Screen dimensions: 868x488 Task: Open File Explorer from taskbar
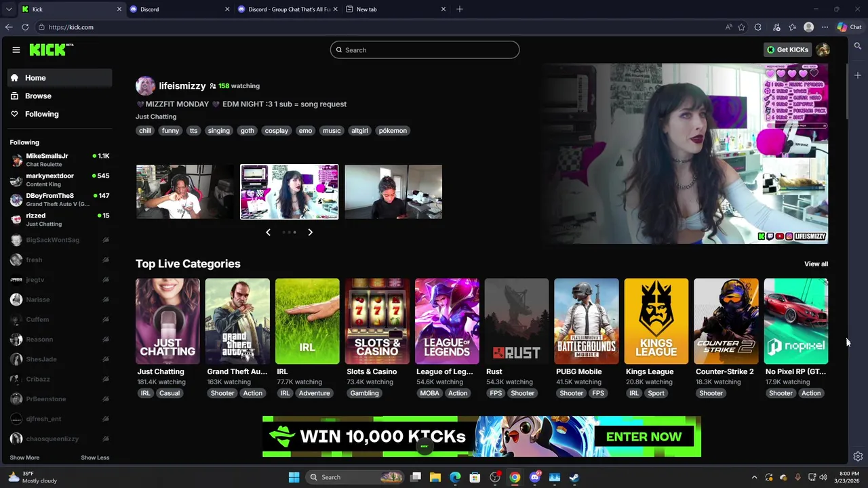(435, 477)
